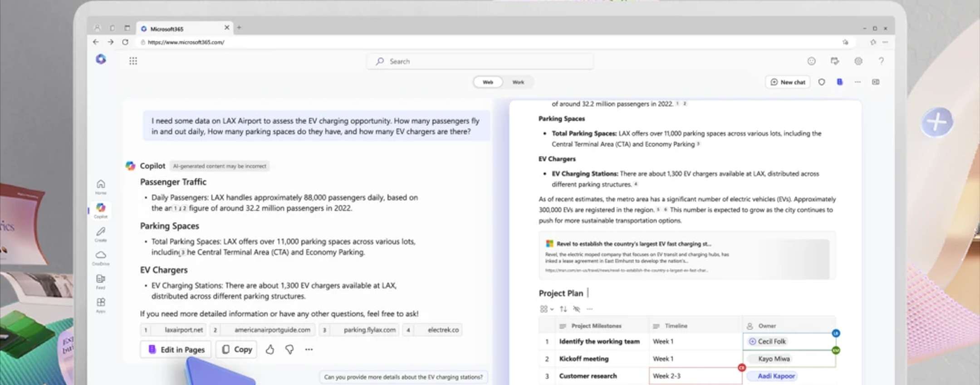Start a New chat
This screenshot has width=980, height=385.
click(x=788, y=82)
